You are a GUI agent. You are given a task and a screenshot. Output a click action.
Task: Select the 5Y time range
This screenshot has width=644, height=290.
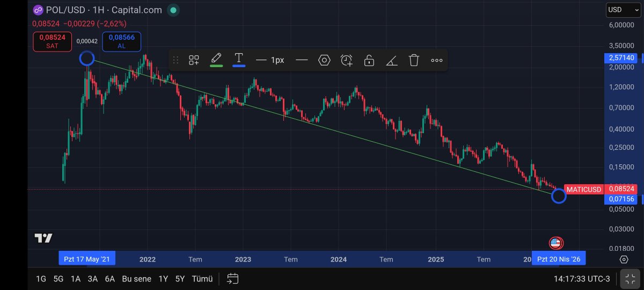[180, 279]
